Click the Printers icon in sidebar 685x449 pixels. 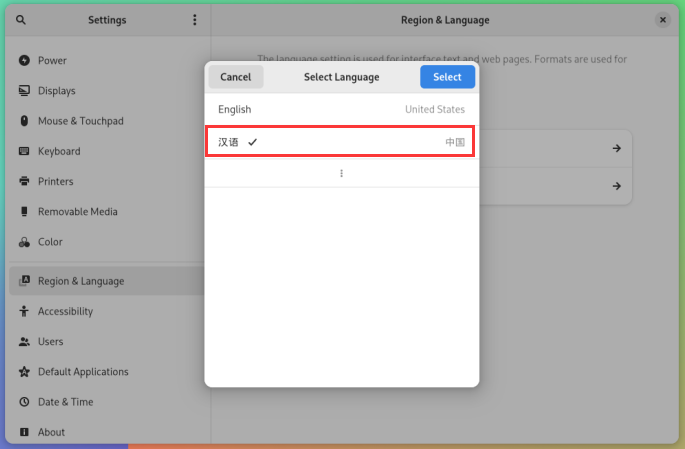tap(25, 182)
